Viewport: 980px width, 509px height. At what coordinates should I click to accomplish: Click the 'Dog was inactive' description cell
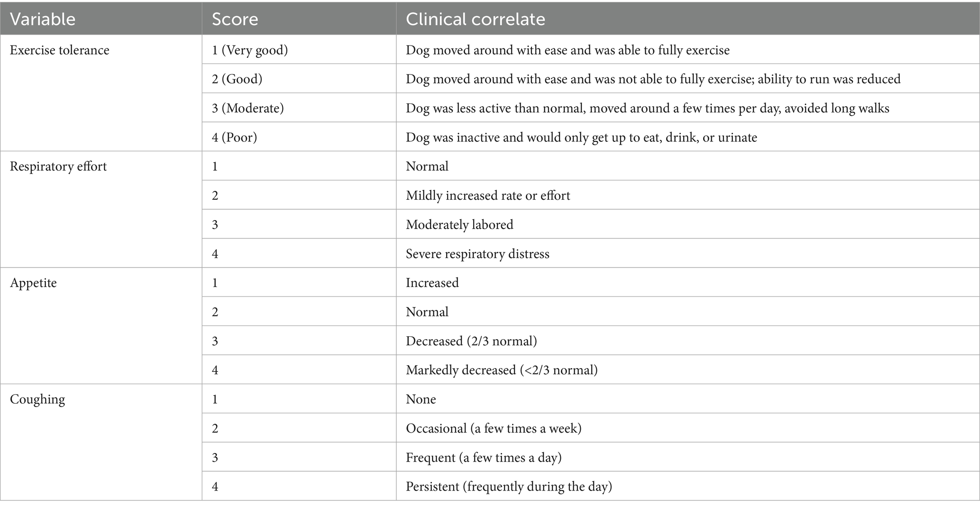[581, 138]
